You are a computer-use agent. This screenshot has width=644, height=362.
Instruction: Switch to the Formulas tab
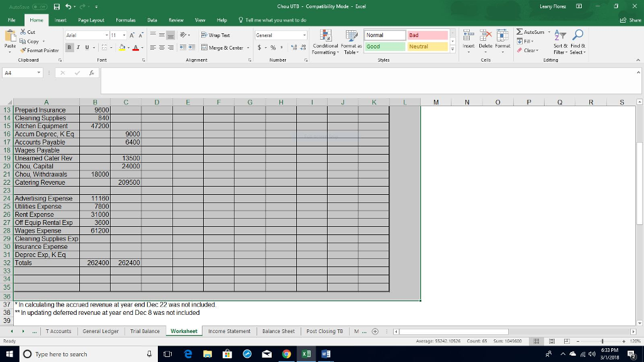(126, 20)
